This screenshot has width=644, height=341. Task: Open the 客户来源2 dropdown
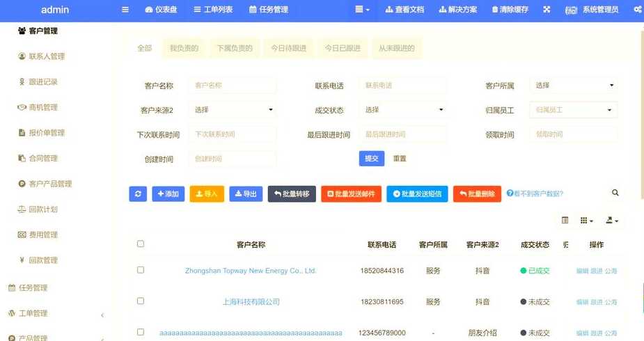(x=233, y=109)
